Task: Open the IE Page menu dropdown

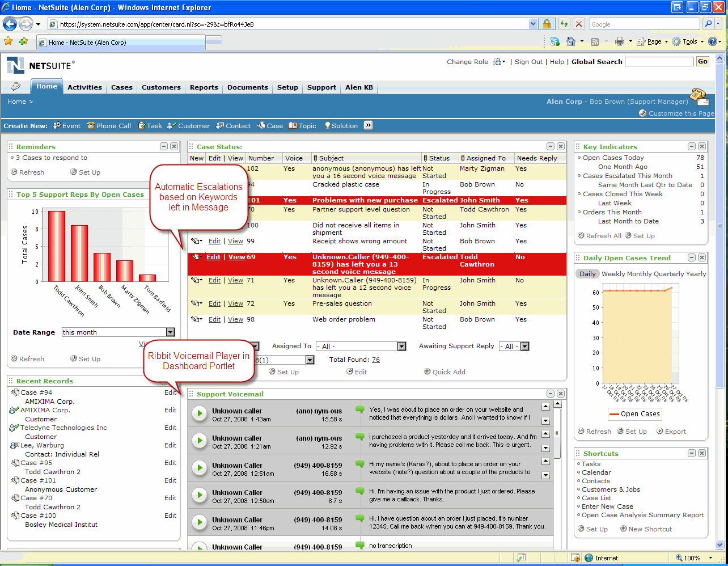Action: click(x=653, y=41)
